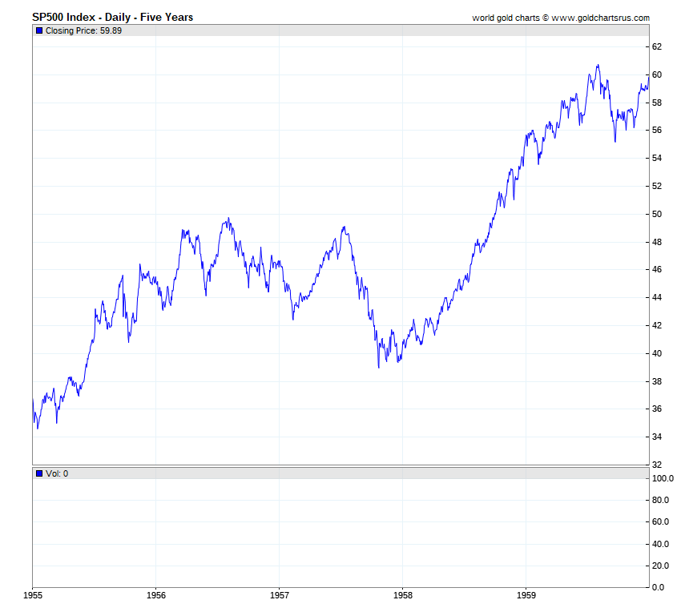The image size is (681, 616).
Task: Click the 50 price axis label
Action: coord(657,214)
